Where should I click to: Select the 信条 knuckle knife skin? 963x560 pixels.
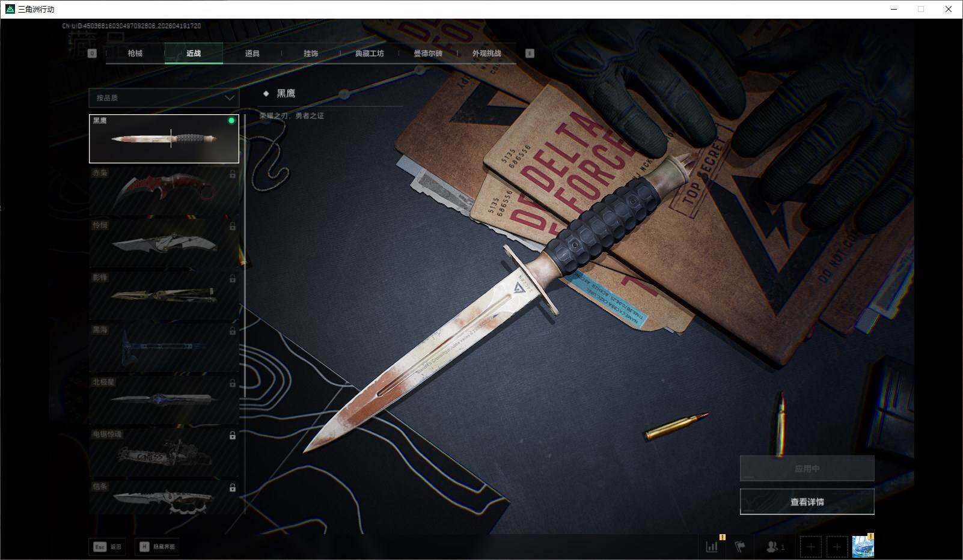tap(164, 497)
